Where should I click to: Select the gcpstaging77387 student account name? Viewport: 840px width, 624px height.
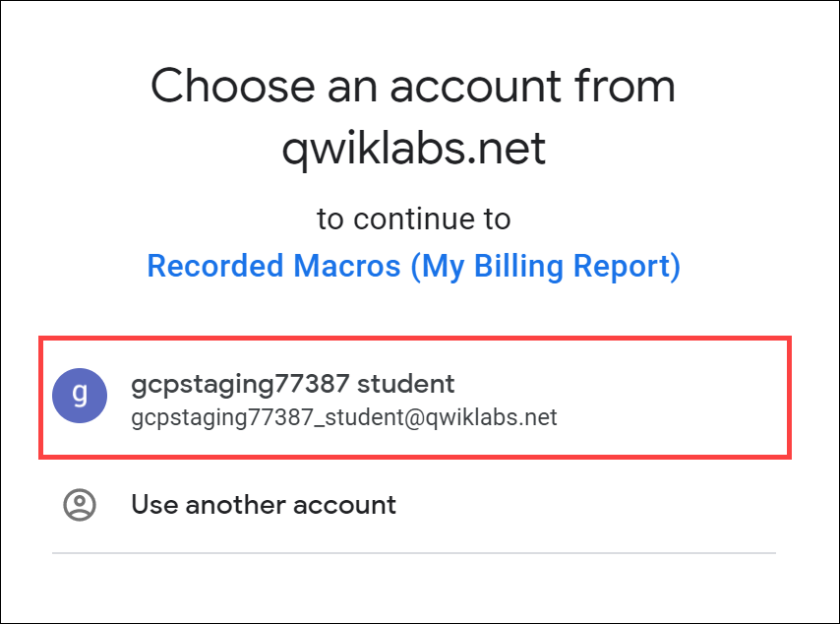292,385
